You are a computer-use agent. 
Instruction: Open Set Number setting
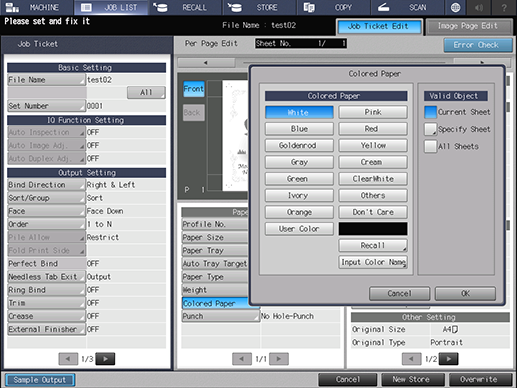coord(46,106)
